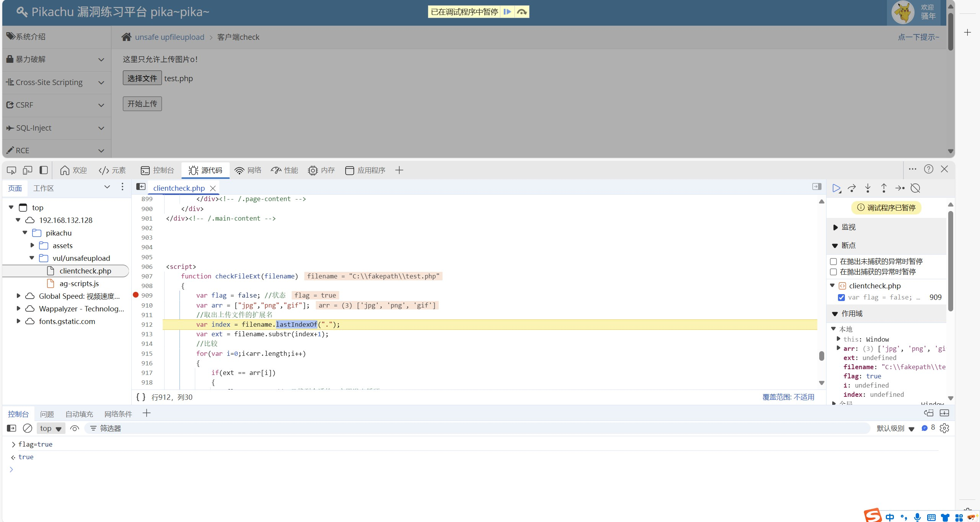Toggle pause on uncaught exceptions

pos(833,262)
